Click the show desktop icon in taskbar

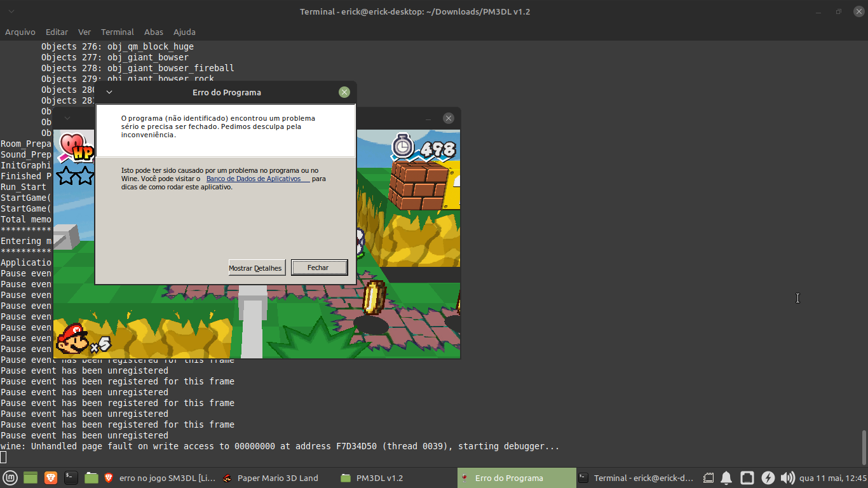point(31,478)
